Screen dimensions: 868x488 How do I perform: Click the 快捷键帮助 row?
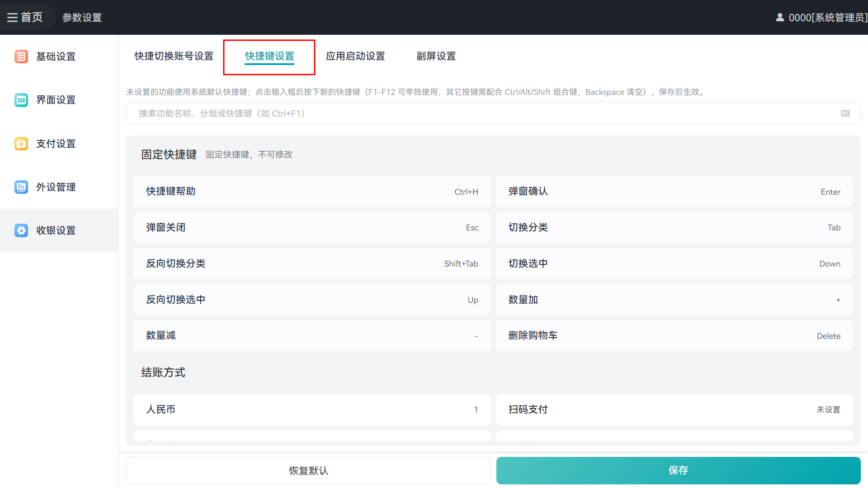[312, 192]
